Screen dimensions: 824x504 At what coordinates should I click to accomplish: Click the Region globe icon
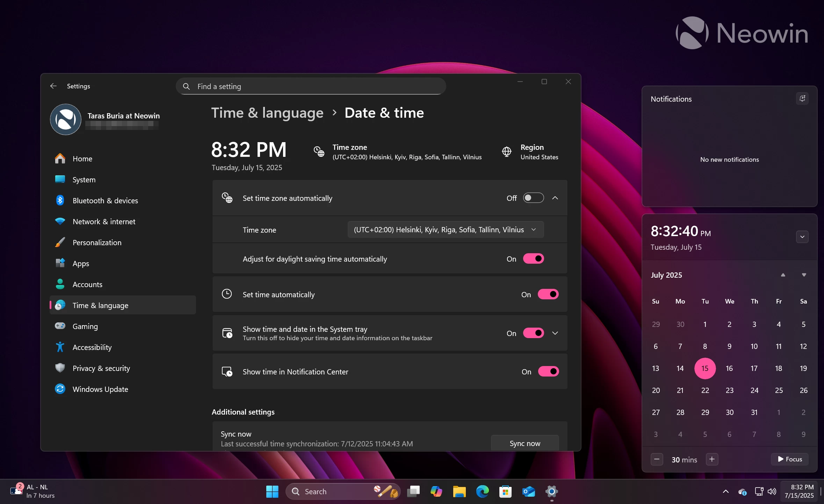(x=507, y=152)
